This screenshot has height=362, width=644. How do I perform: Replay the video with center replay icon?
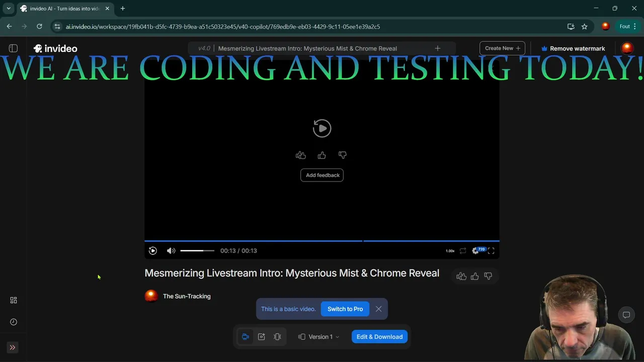pyautogui.click(x=322, y=128)
